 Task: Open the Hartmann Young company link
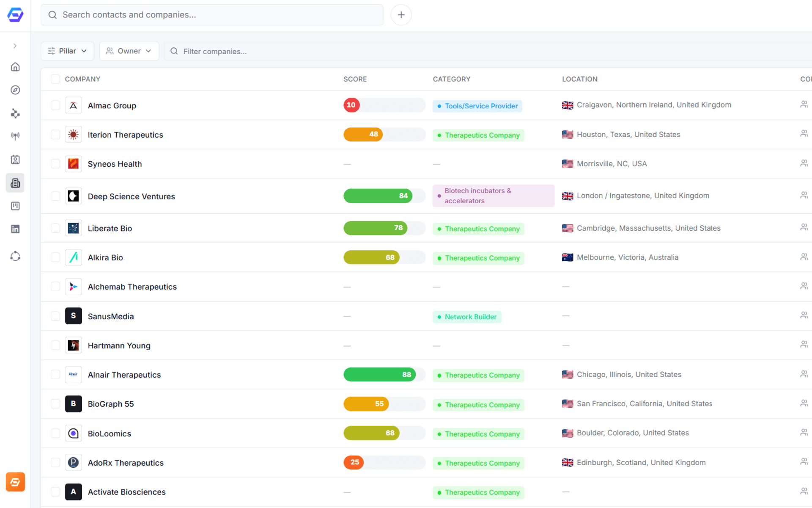click(119, 345)
